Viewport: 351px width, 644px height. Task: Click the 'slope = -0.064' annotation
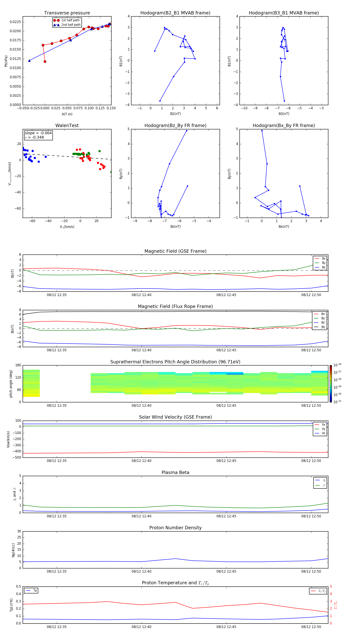38,133
